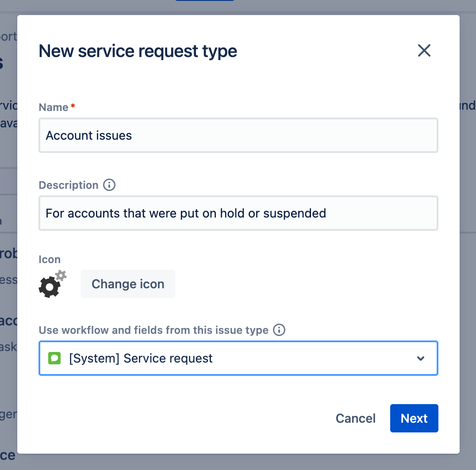The height and width of the screenshot is (470, 476).
Task: Click the "Account issues" text in Name
Action: click(89, 135)
